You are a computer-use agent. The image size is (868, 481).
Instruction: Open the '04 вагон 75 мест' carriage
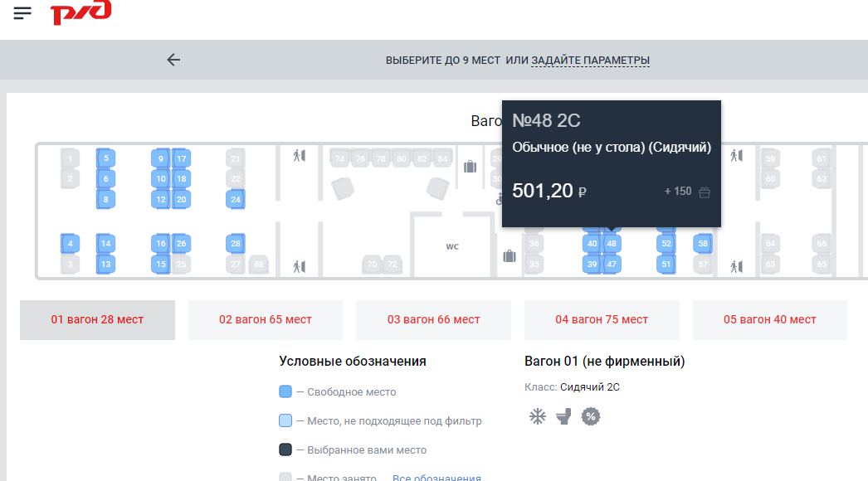coord(602,320)
